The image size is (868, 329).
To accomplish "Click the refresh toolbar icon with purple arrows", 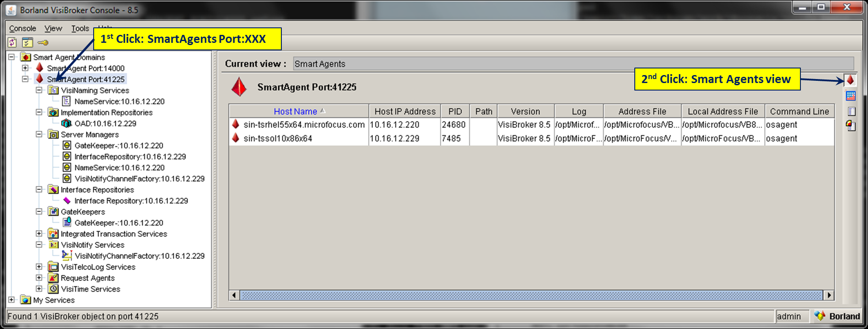I will pyautogui.click(x=12, y=42).
